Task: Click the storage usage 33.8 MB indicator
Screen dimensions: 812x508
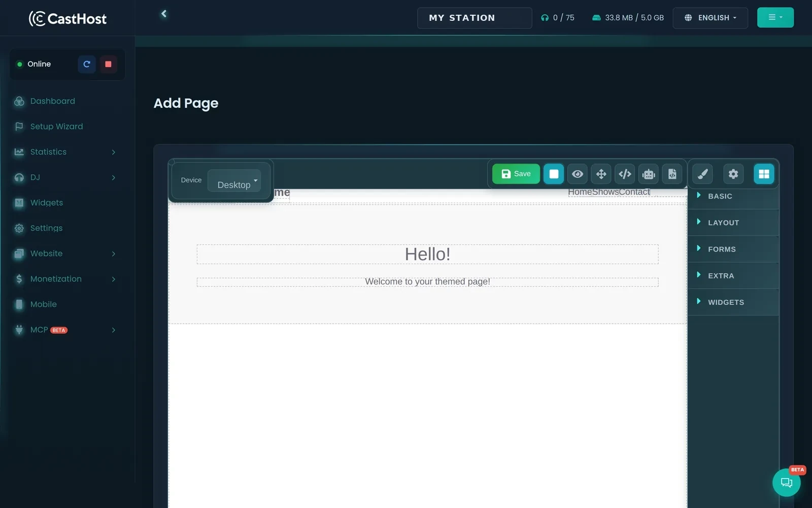Action: click(x=628, y=18)
